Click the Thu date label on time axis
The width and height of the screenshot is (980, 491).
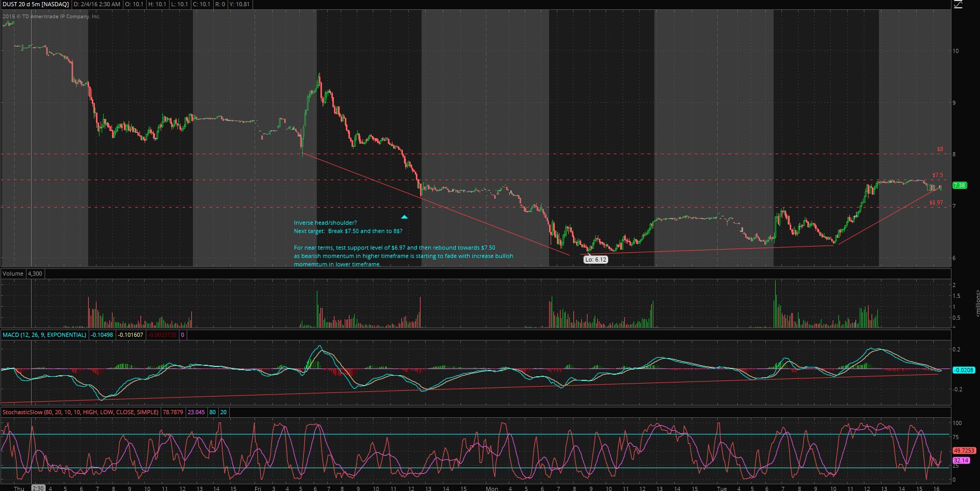coord(19,488)
